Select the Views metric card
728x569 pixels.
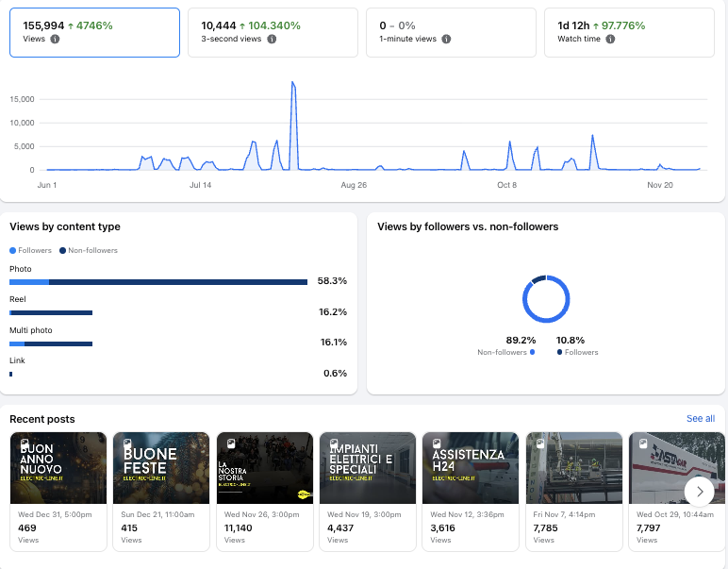[x=94, y=32]
